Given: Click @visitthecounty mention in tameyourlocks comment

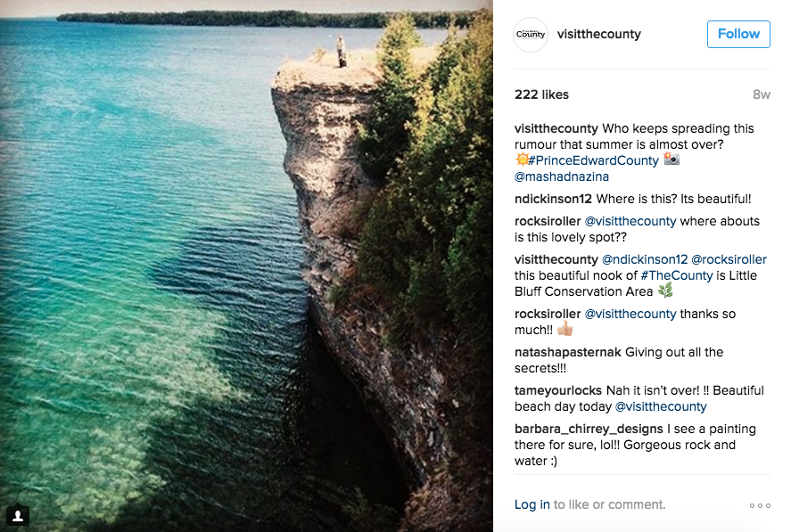Looking at the screenshot, I should click(x=661, y=406).
